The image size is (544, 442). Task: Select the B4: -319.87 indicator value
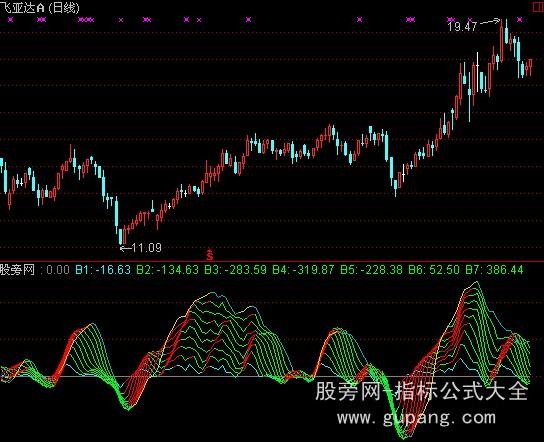(303, 270)
